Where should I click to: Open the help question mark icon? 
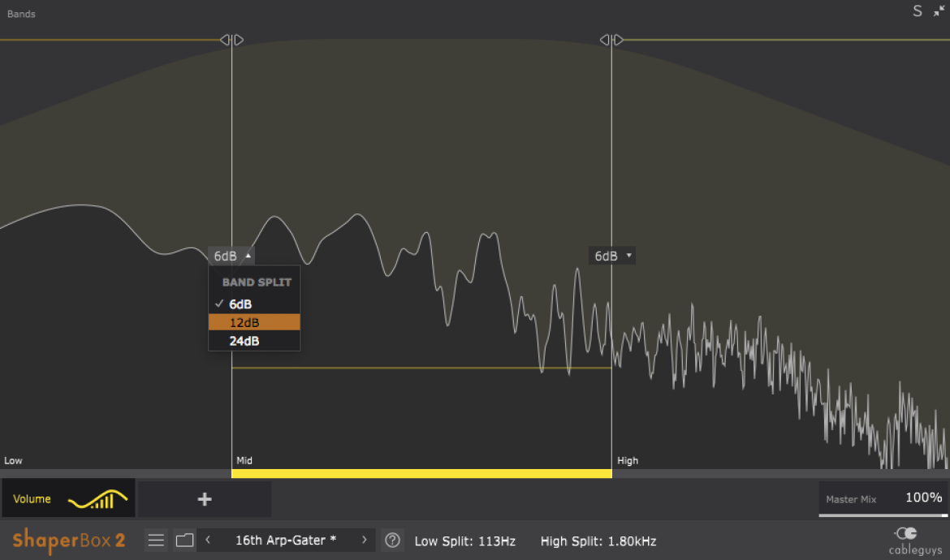coord(393,540)
